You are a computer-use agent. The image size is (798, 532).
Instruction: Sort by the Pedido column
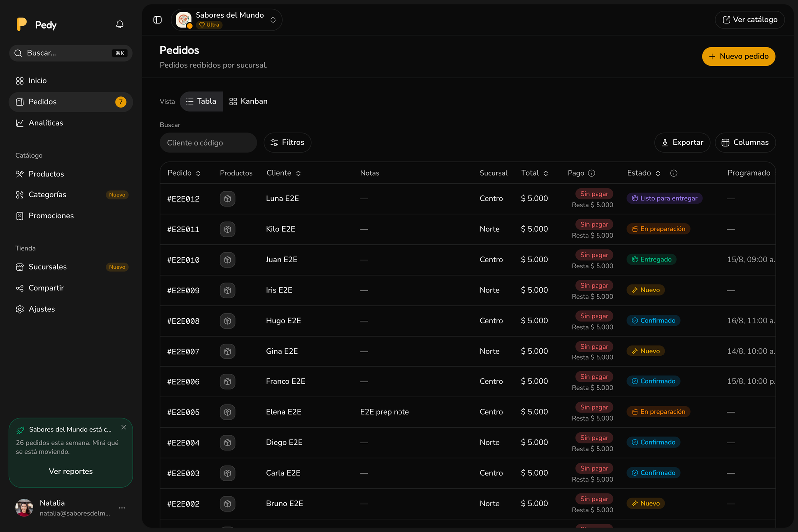point(184,173)
